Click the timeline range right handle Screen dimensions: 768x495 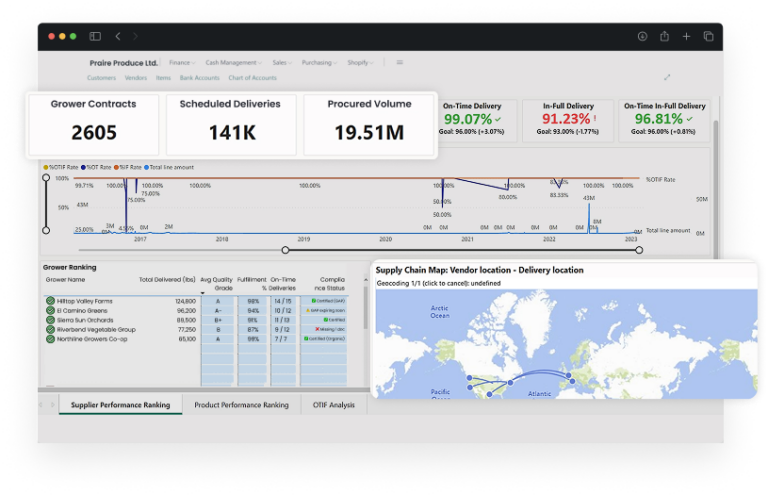point(639,250)
